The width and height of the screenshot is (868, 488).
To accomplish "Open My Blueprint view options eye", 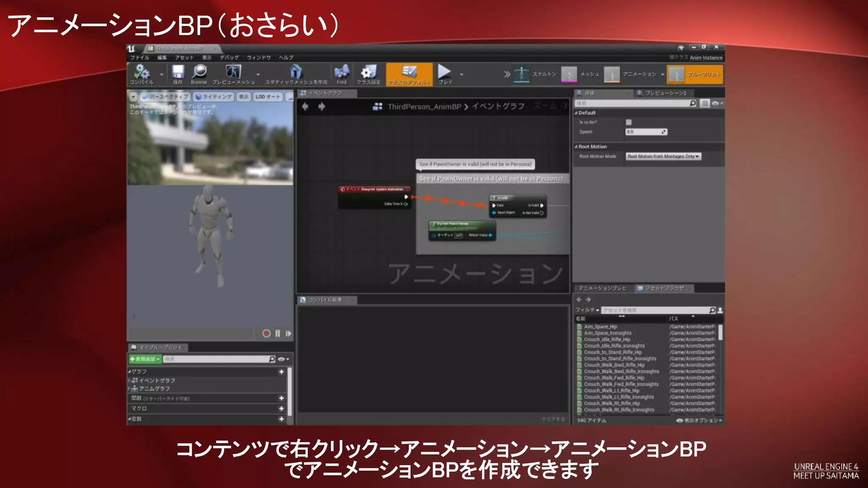I will tap(284, 359).
